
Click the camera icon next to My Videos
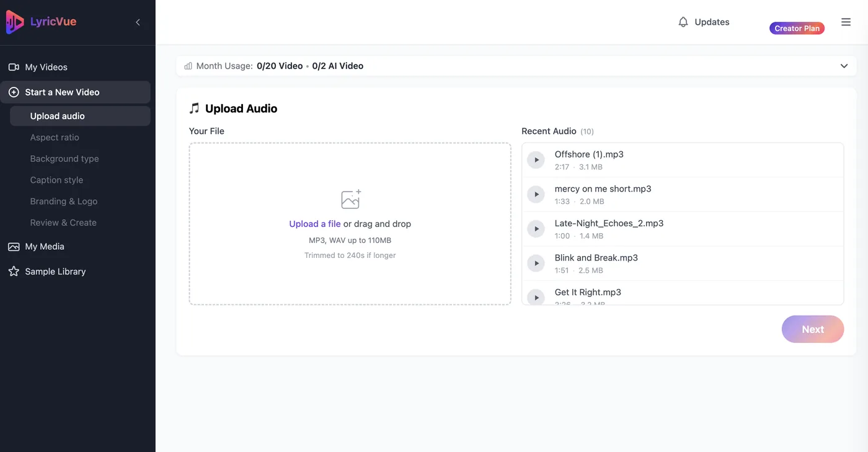point(14,67)
